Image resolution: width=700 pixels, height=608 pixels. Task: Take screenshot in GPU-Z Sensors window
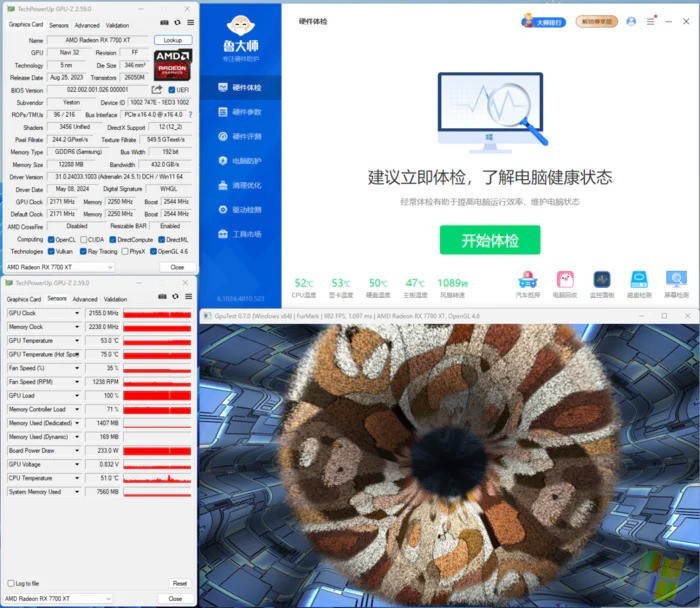(x=162, y=296)
